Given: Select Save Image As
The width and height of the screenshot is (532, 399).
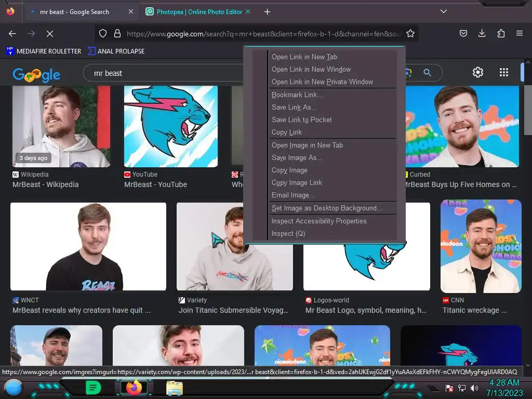Looking at the screenshot, I should [297, 158].
